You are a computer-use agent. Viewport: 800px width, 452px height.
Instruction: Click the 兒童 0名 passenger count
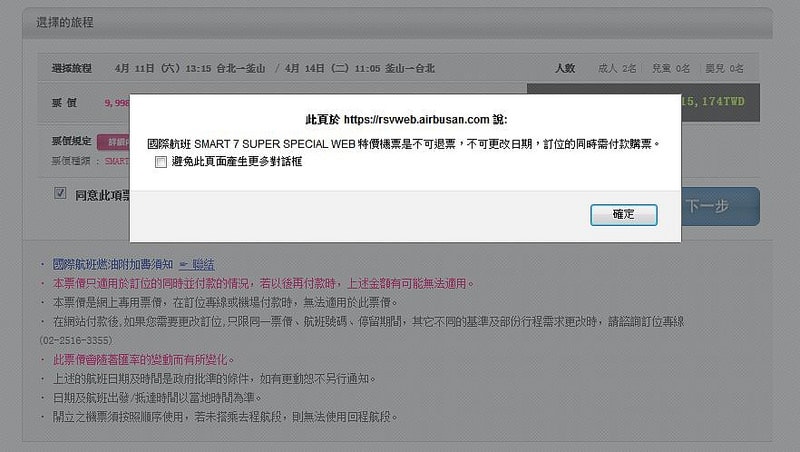coord(671,68)
